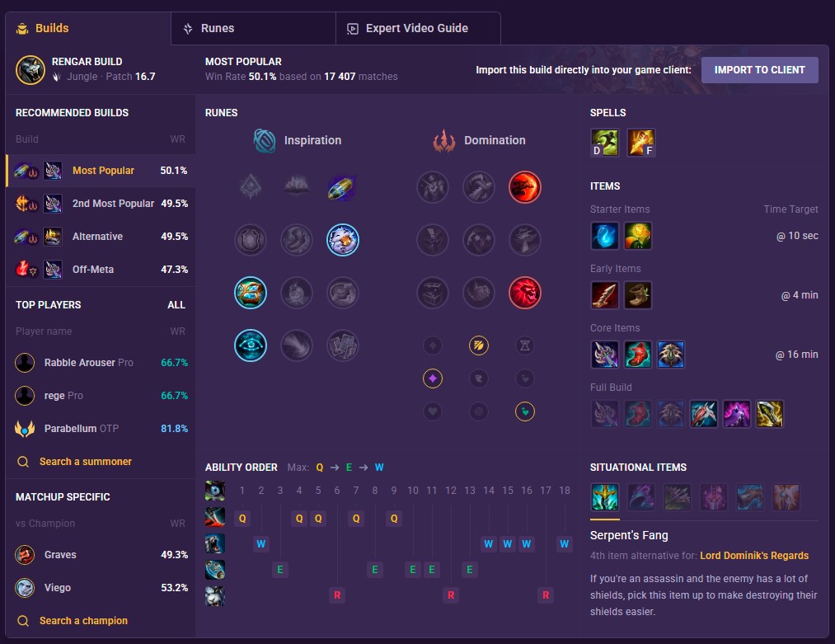
Task: Click the Dark Harvest rune icon
Action: pyautogui.click(x=524, y=187)
